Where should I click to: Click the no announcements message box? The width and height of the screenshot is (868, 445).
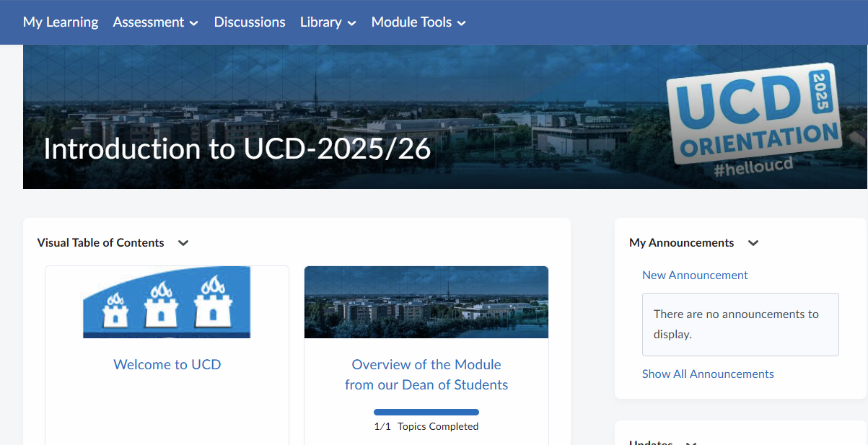coord(740,324)
